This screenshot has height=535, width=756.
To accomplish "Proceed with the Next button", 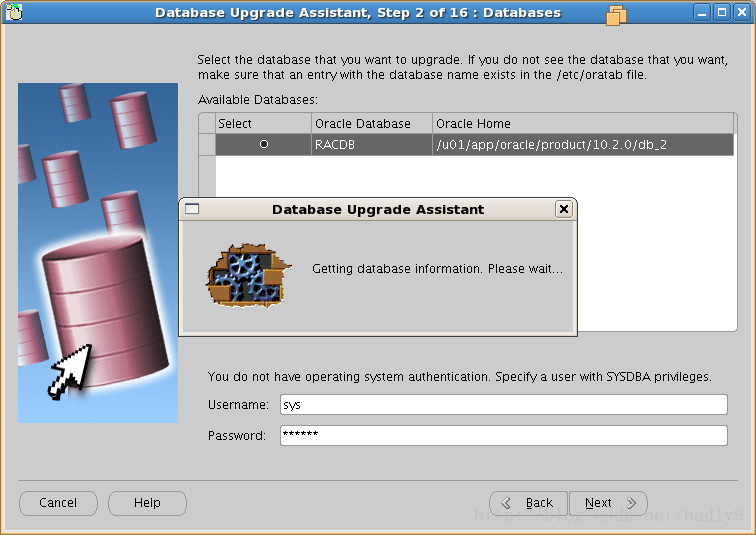I will (x=608, y=503).
